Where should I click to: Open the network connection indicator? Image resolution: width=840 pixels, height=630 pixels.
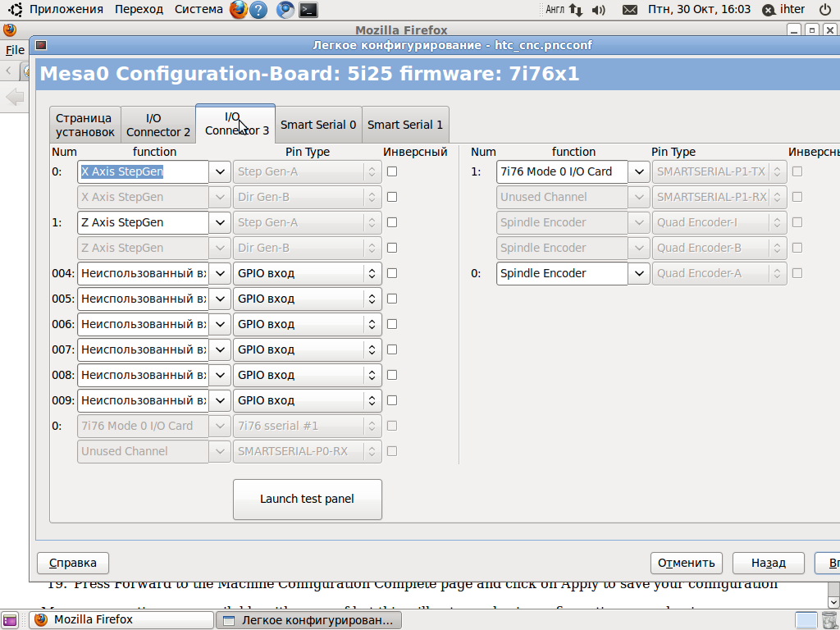(x=576, y=10)
